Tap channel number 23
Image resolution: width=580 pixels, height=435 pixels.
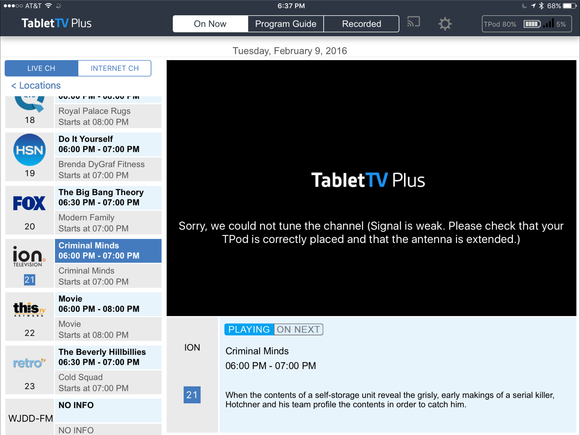pos(30,386)
